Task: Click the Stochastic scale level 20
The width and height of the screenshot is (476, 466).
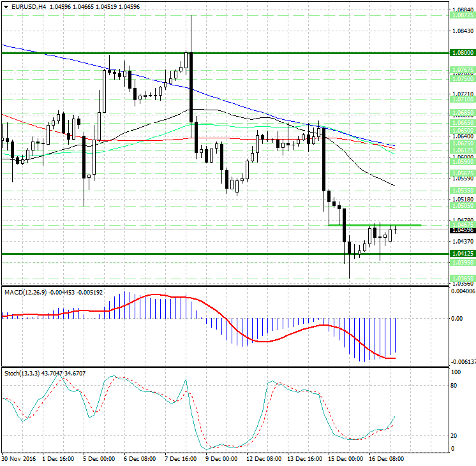Action: pyautogui.click(x=454, y=436)
